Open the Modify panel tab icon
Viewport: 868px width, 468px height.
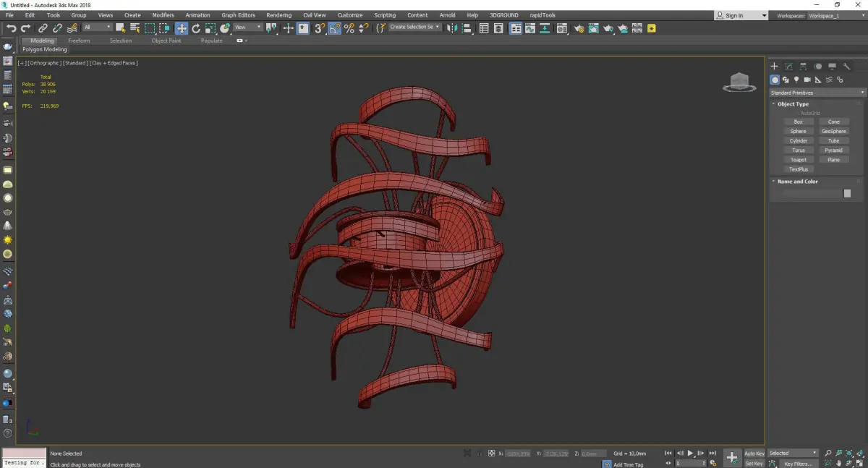coord(788,67)
